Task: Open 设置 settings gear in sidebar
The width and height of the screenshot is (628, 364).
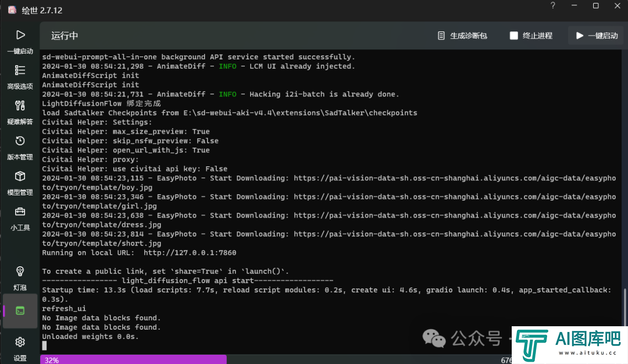Action: click(20, 348)
